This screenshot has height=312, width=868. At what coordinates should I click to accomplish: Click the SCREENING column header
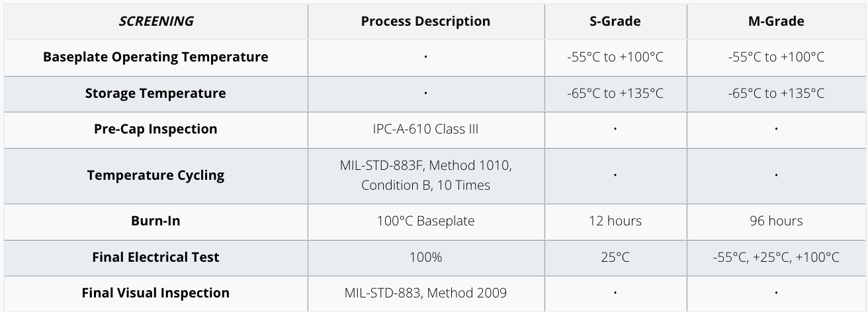click(x=155, y=21)
